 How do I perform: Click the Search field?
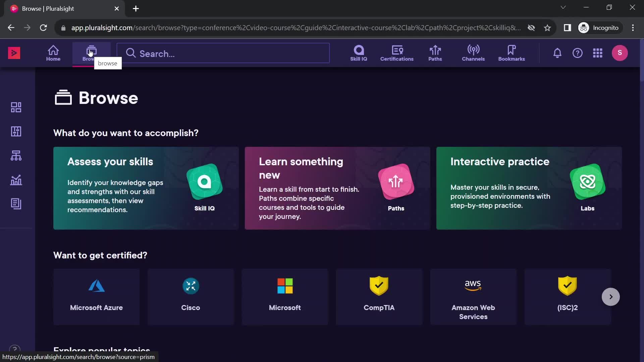tap(223, 53)
